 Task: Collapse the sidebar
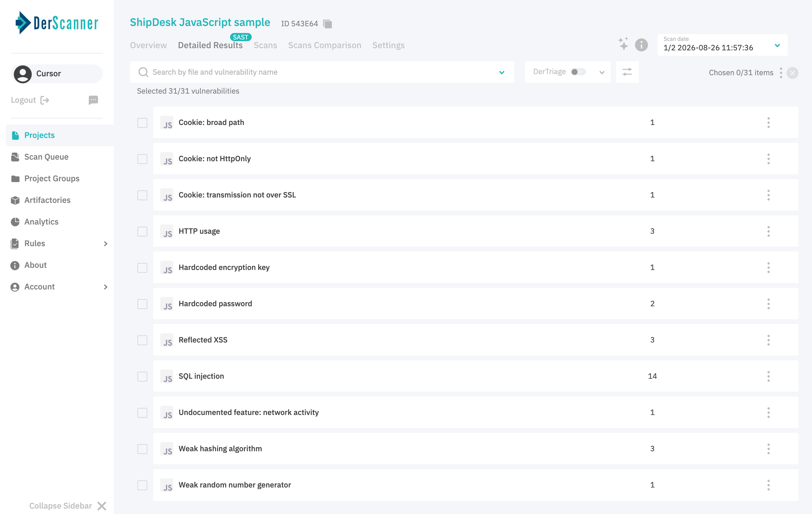pyautogui.click(x=68, y=506)
